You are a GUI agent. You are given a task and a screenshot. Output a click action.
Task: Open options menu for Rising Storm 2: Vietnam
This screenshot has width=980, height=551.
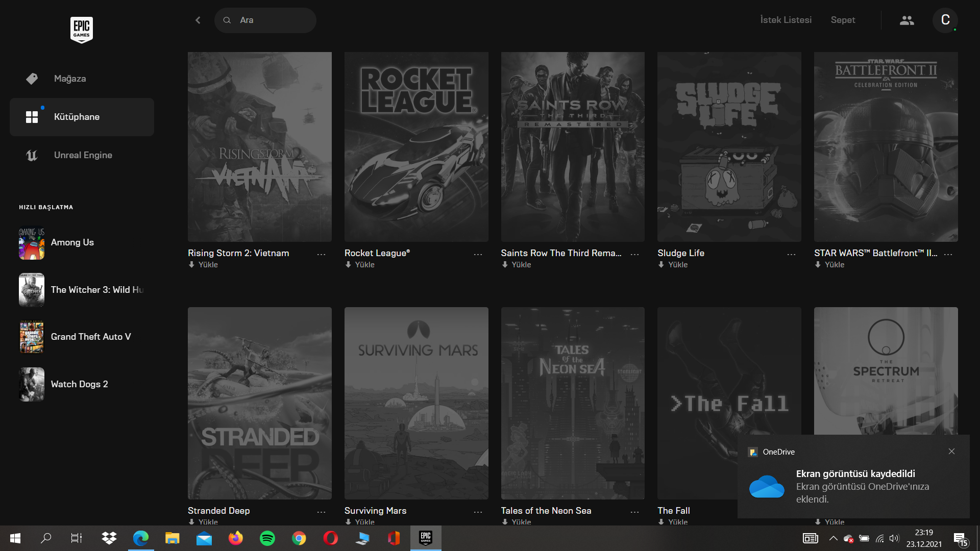click(321, 254)
